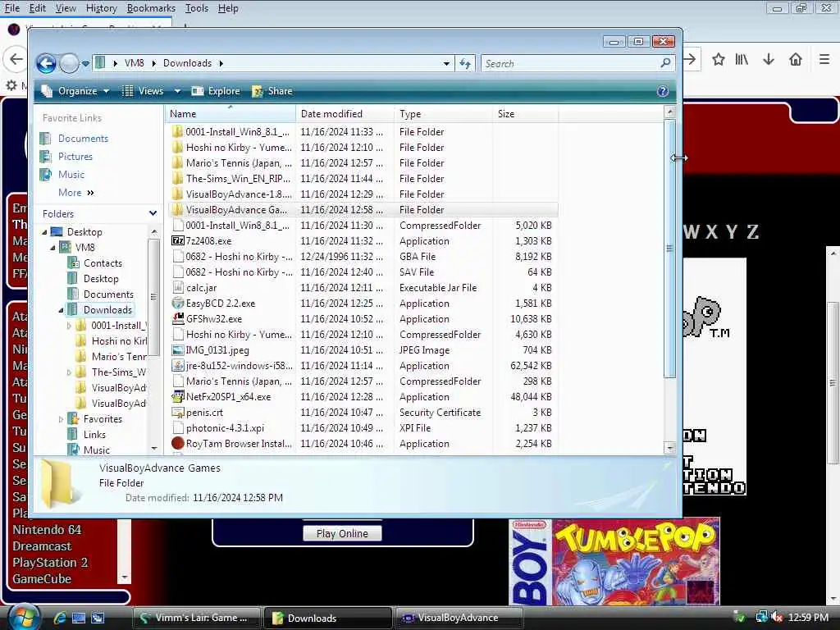840x630 pixels.
Task: Open the Organize menu
Action: pyautogui.click(x=76, y=91)
